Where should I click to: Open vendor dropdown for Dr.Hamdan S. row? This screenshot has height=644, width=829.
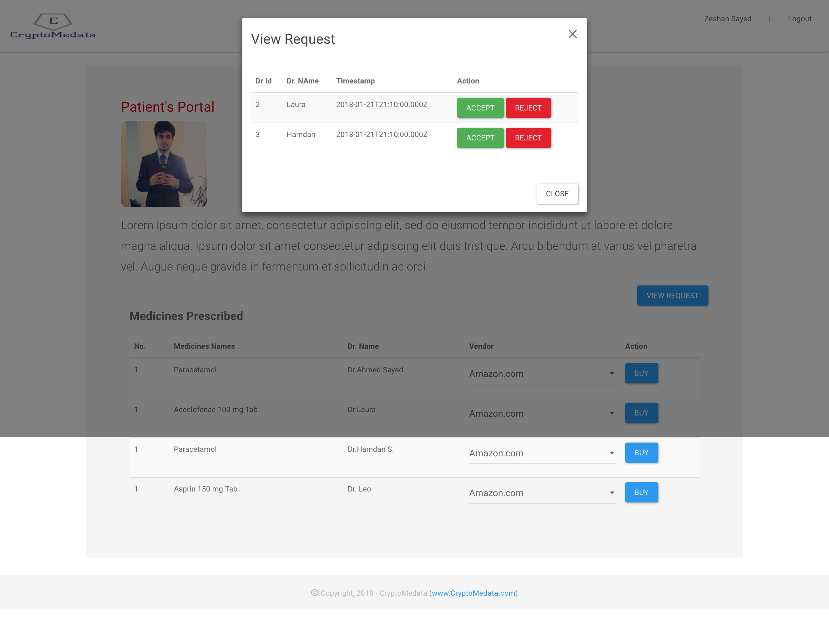542,453
